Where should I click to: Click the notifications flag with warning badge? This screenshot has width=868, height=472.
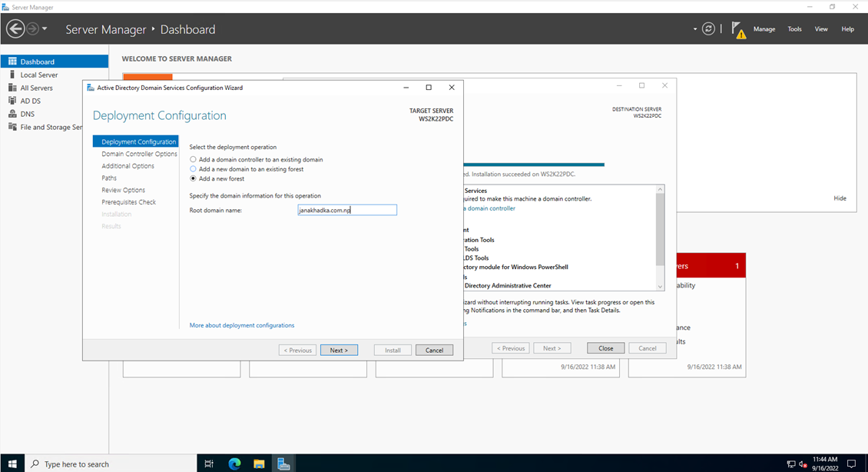pyautogui.click(x=738, y=29)
